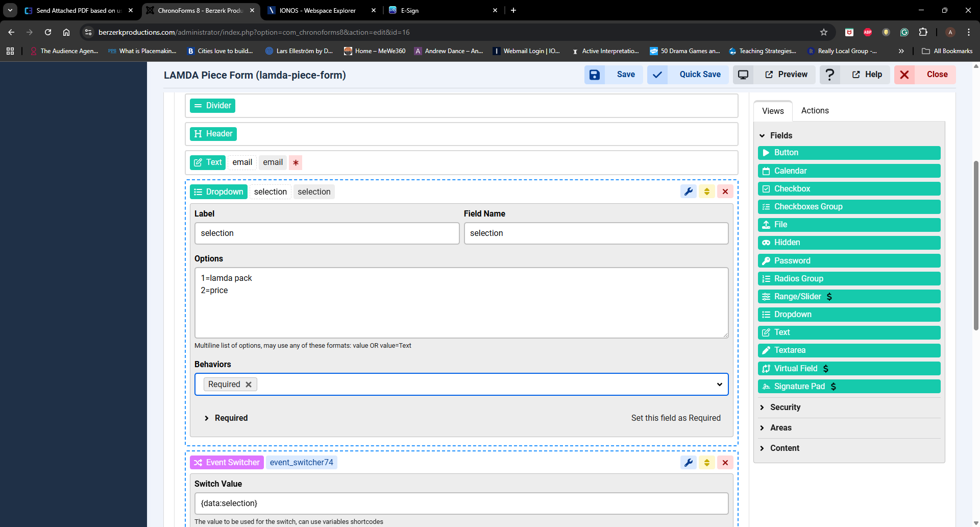980x527 pixels.
Task: Click the floppy disk Save icon
Action: (595, 75)
